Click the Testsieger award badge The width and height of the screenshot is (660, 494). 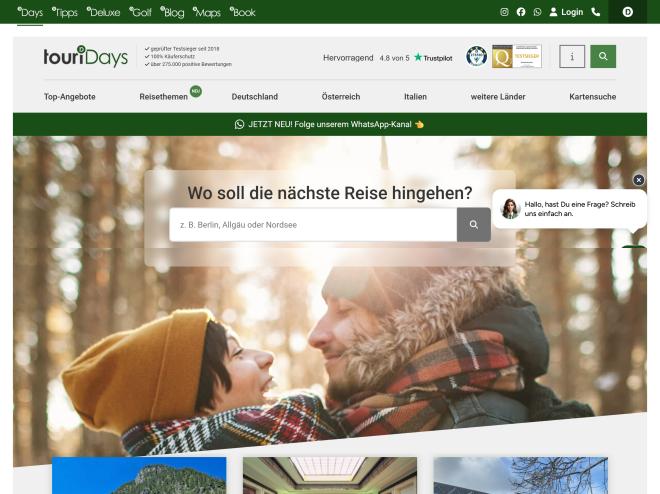pyautogui.click(x=527, y=56)
